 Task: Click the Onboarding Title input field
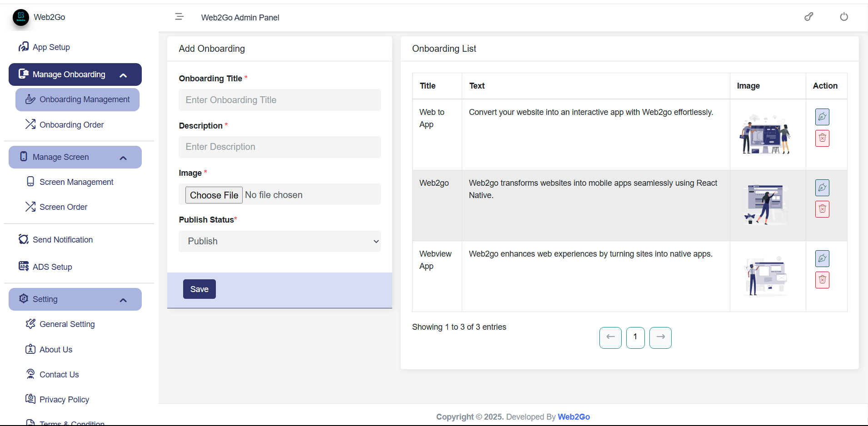tap(279, 100)
